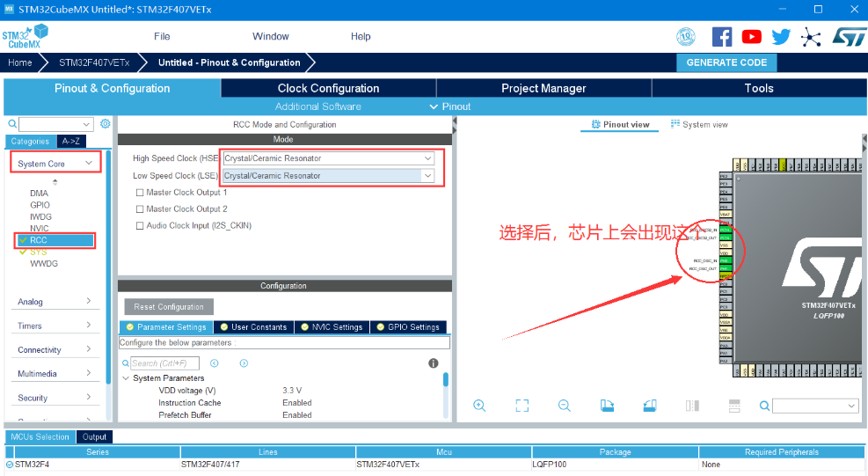The image size is (868, 476).
Task: Rotate chip clockwise icon
Action: point(608,406)
